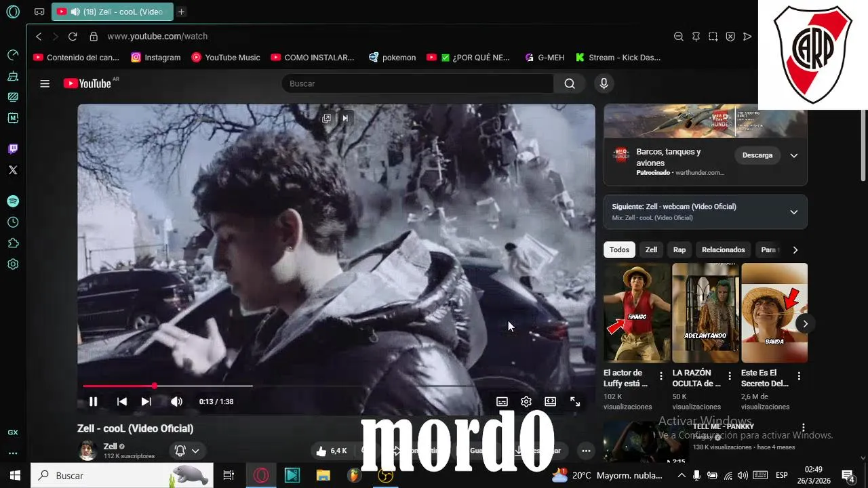Submit search with magnifier button

pos(570,83)
